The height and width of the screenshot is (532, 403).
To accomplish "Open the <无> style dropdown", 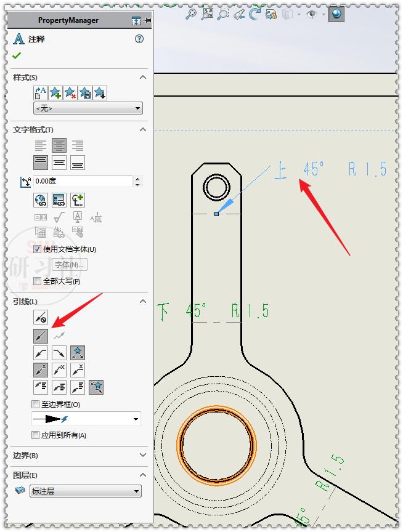I will (x=88, y=108).
